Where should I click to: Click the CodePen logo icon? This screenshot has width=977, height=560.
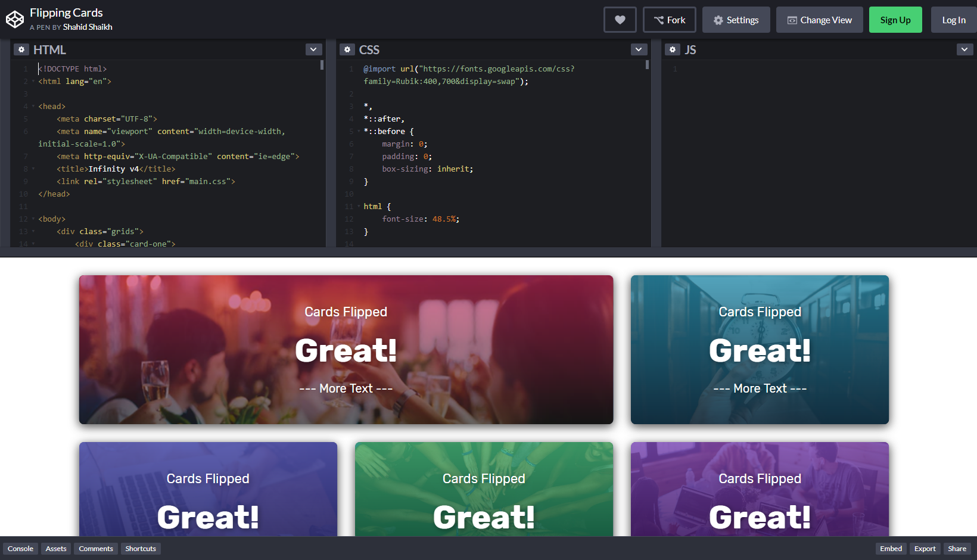[15, 20]
